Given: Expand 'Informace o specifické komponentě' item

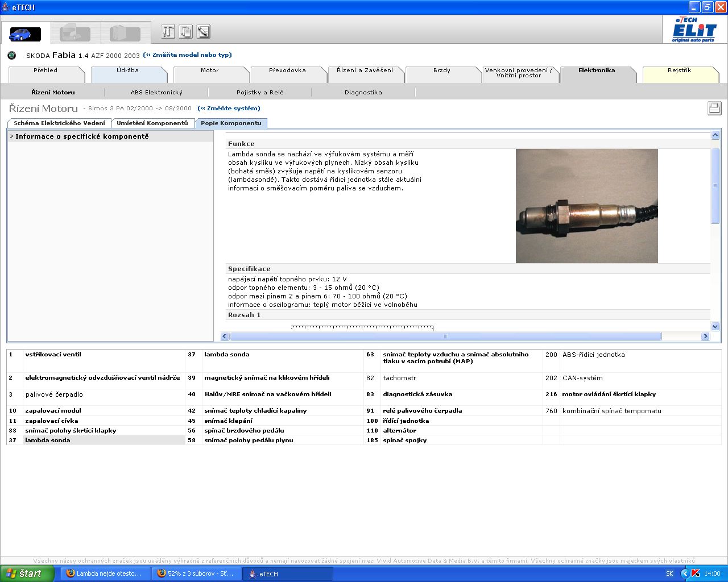Looking at the screenshot, I should pyautogui.click(x=110, y=136).
